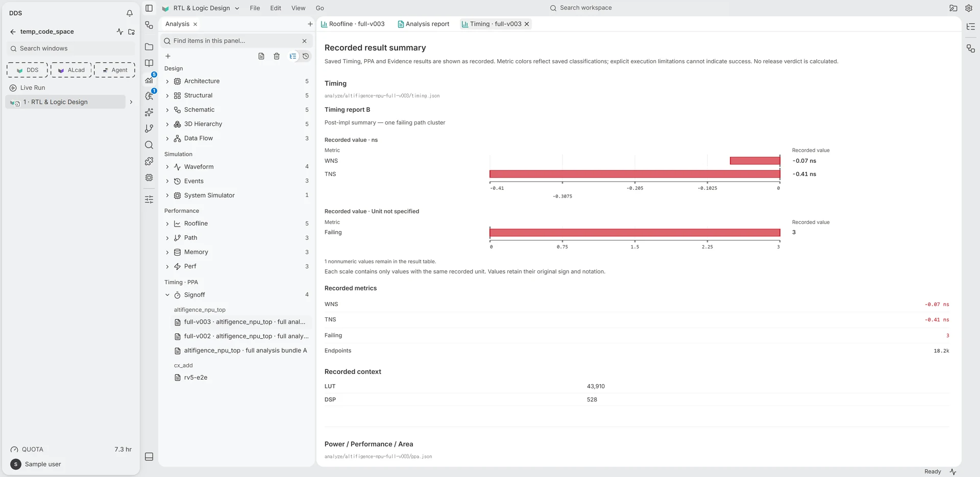This screenshot has width=980, height=477.
Task: Switch to history view mode in Analysis panel
Action: [x=306, y=56]
